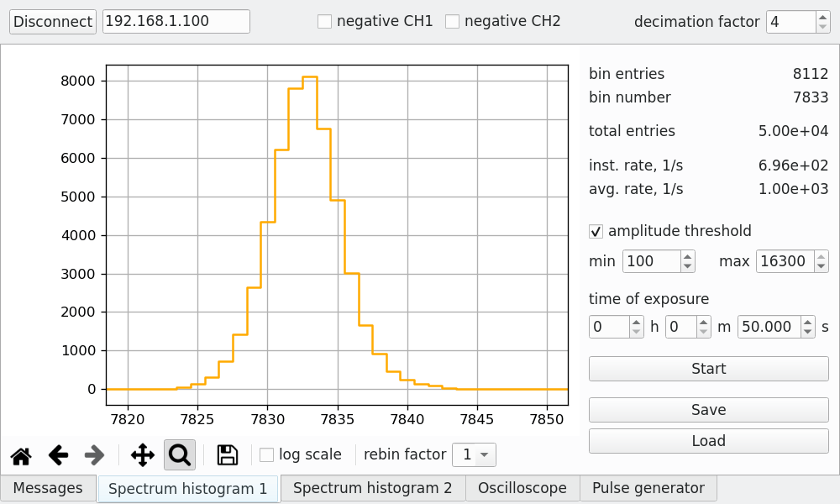Open the rebin factor dropdown
The image size is (840, 504).
(474, 454)
